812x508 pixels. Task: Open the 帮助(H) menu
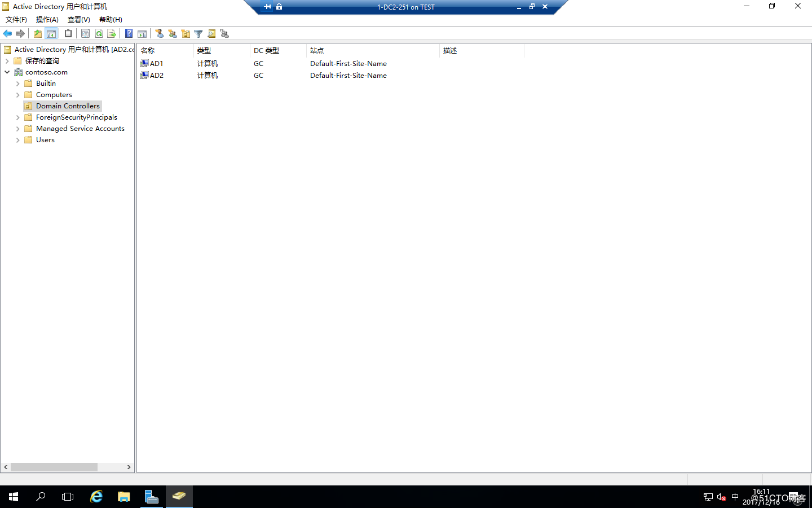click(111, 20)
